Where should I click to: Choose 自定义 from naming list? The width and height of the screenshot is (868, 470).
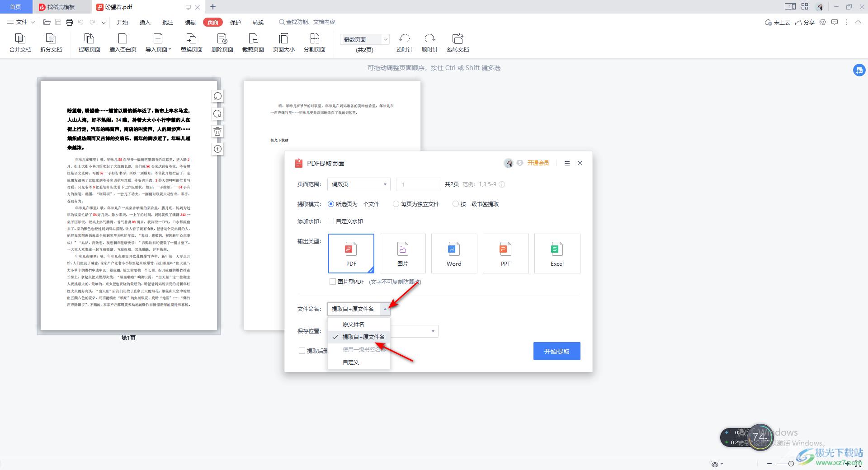coord(359,362)
